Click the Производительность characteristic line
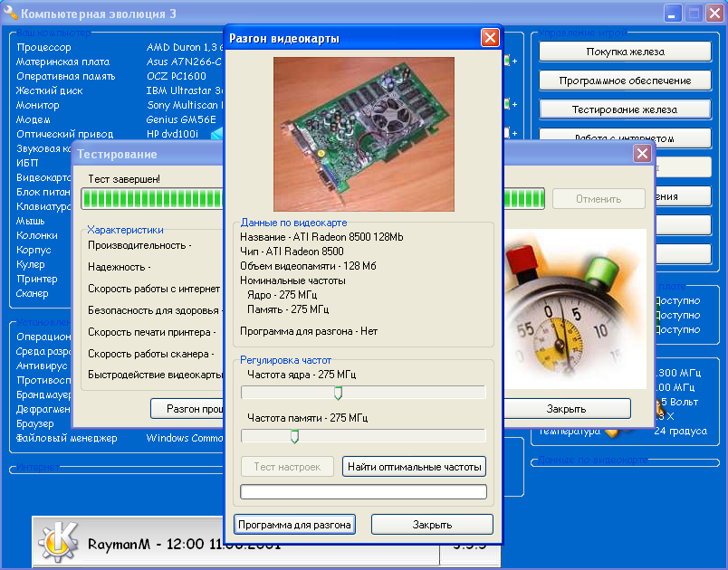 point(139,245)
